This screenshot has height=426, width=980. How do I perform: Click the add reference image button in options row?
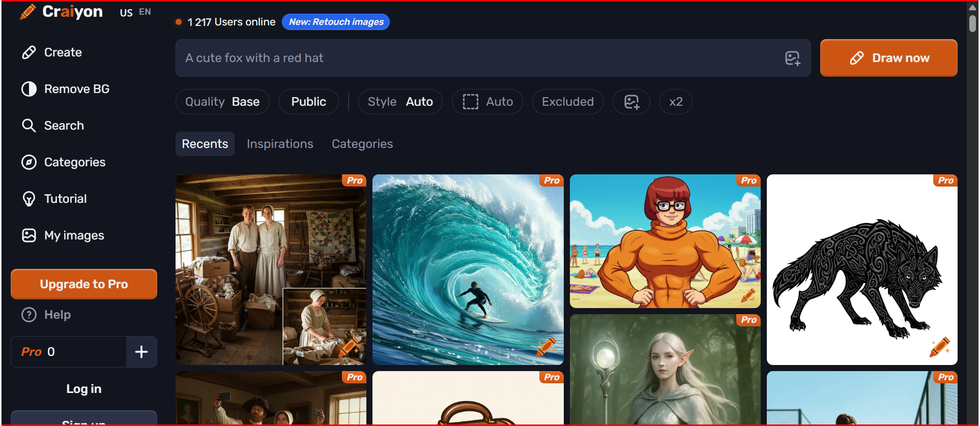[x=631, y=102]
